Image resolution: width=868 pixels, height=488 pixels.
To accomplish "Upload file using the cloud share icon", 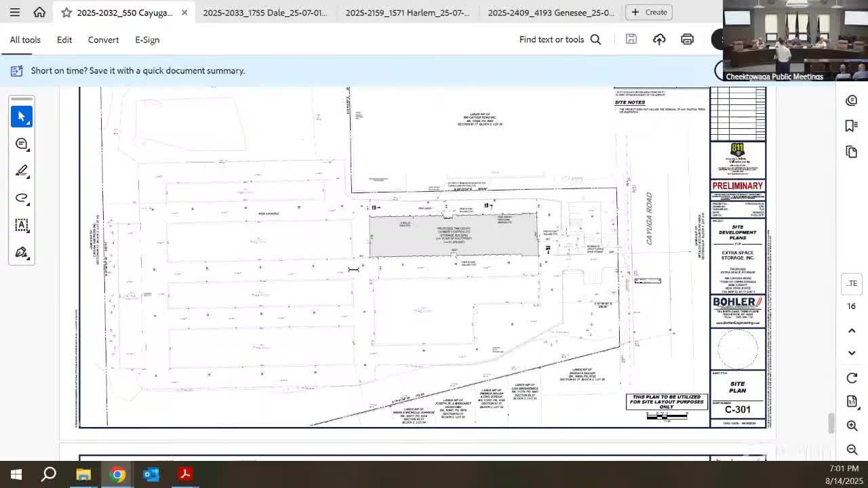I will click(659, 40).
